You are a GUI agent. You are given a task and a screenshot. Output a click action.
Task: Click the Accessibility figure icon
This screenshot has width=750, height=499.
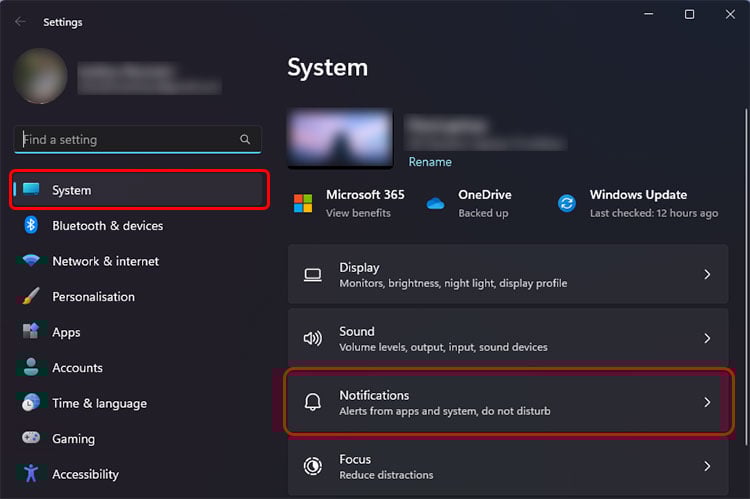tap(31, 474)
